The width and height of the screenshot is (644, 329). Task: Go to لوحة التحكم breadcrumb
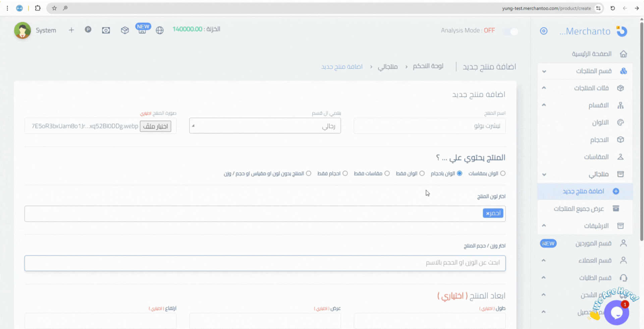point(428,66)
